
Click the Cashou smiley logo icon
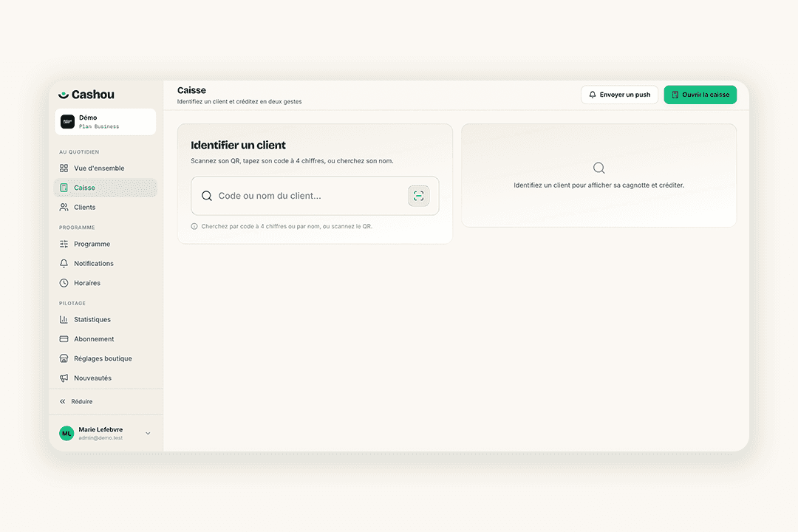[63, 95]
